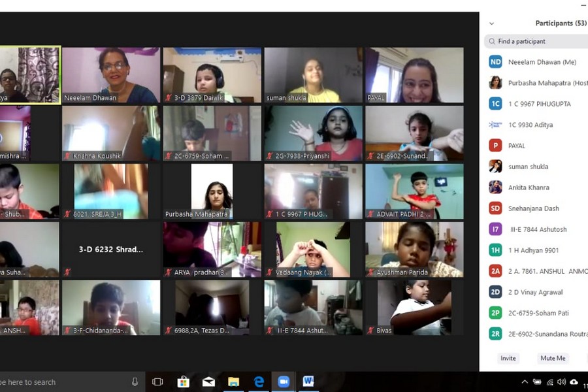Select the Ayushman Parida video tile
This screenshot has width=588, height=392.
[414, 250]
